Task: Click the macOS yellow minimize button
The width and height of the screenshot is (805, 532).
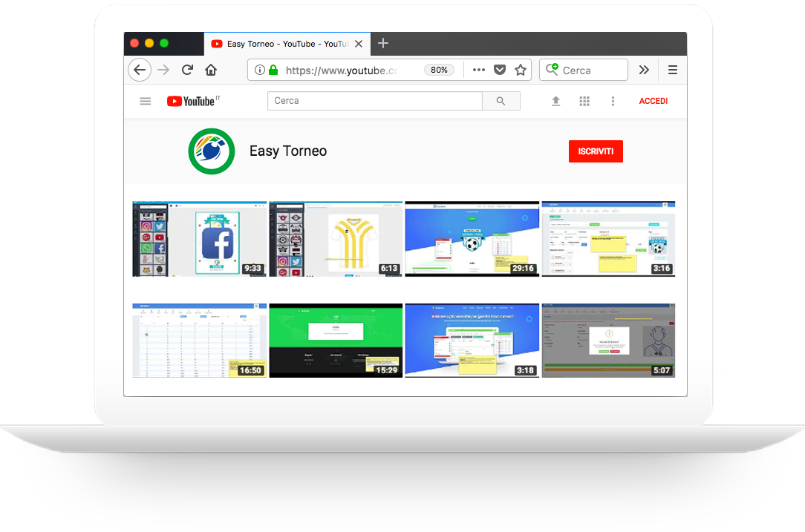Action: click(x=149, y=43)
